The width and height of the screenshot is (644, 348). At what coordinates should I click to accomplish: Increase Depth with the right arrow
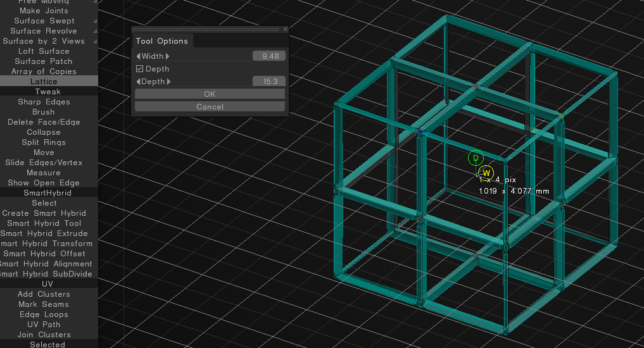pos(168,82)
